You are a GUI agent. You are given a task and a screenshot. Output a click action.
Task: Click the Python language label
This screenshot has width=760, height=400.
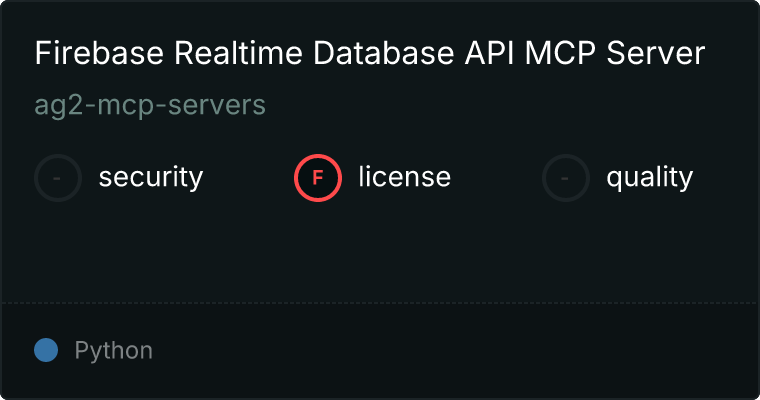[114, 351]
